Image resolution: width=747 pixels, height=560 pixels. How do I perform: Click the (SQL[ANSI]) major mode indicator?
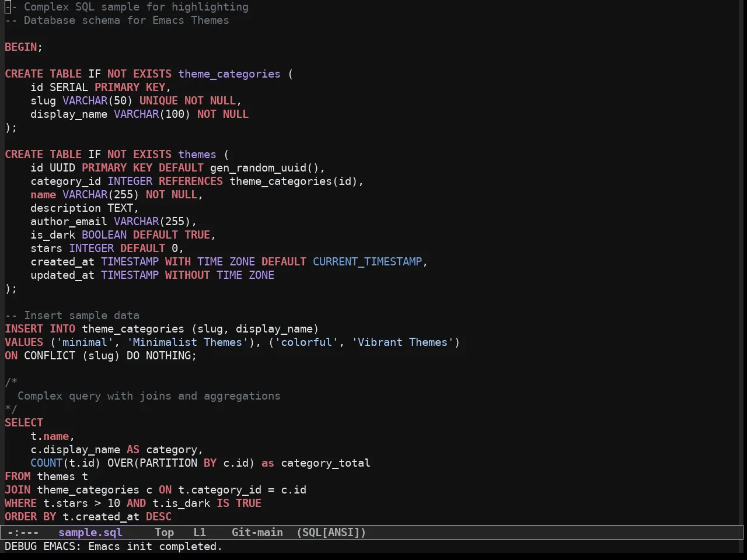(x=331, y=533)
